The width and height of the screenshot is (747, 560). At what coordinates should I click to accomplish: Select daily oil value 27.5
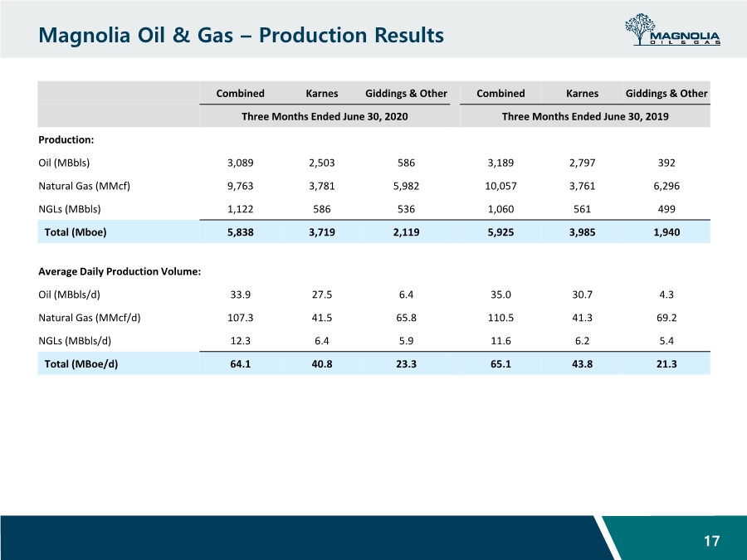tap(321, 295)
